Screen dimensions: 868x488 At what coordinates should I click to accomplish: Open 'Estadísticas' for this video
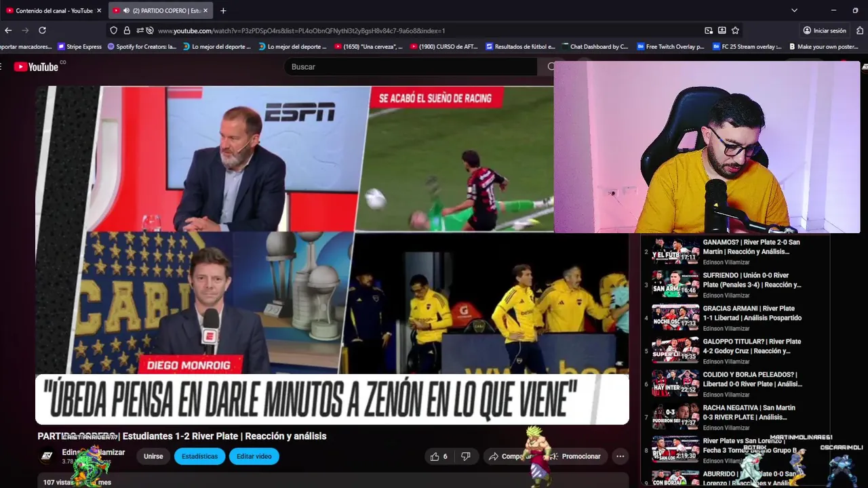[x=199, y=456]
